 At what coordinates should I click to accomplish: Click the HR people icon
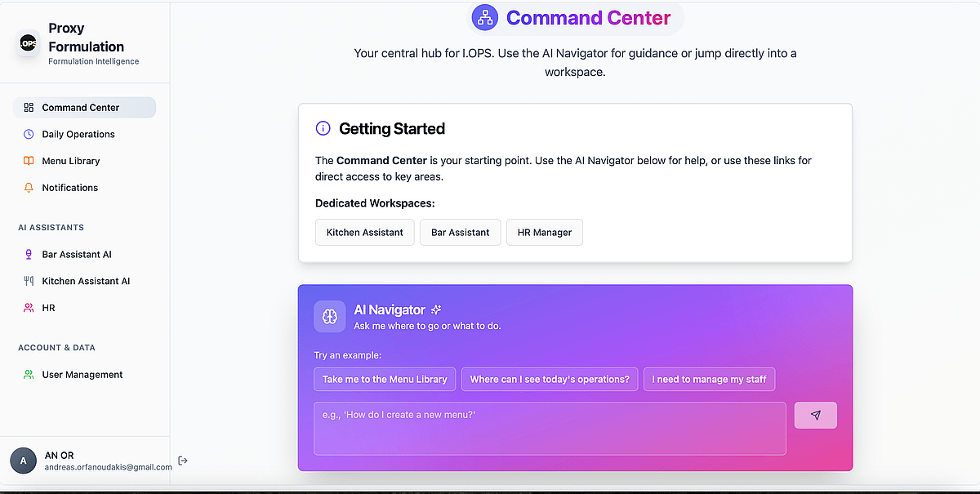(x=29, y=308)
